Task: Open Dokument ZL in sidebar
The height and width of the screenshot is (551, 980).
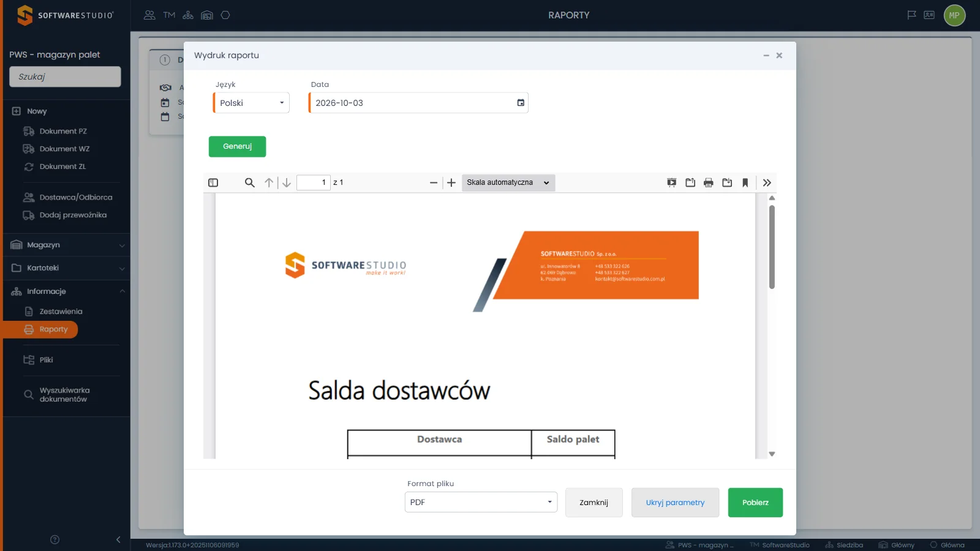Action: click(x=62, y=167)
